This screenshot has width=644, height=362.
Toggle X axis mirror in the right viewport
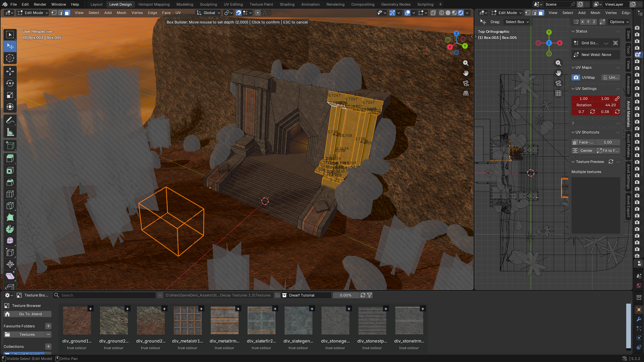(x=582, y=22)
